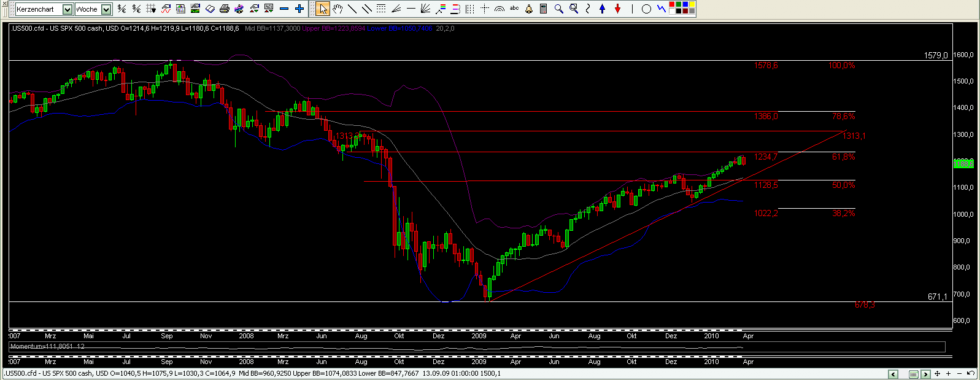Click the four-way move arrows icon
Screen dimensions: 980x380
[x=937, y=373]
